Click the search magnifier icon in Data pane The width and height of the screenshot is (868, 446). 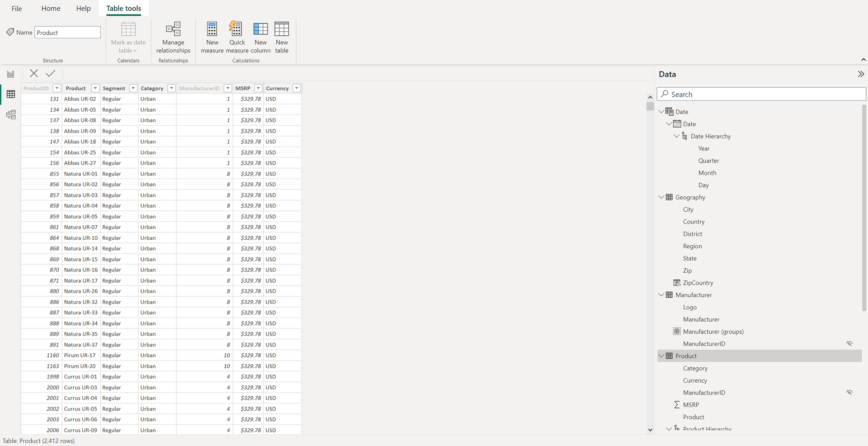[x=664, y=94]
